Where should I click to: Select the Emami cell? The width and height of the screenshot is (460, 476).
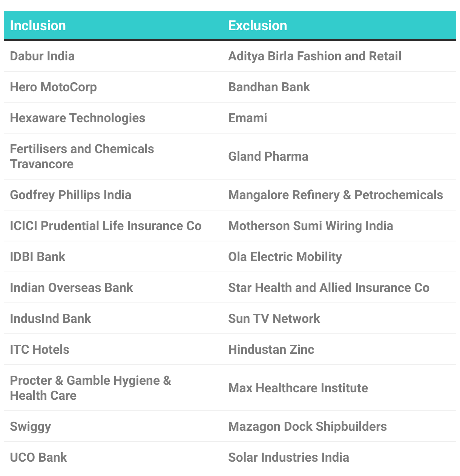tap(247, 118)
